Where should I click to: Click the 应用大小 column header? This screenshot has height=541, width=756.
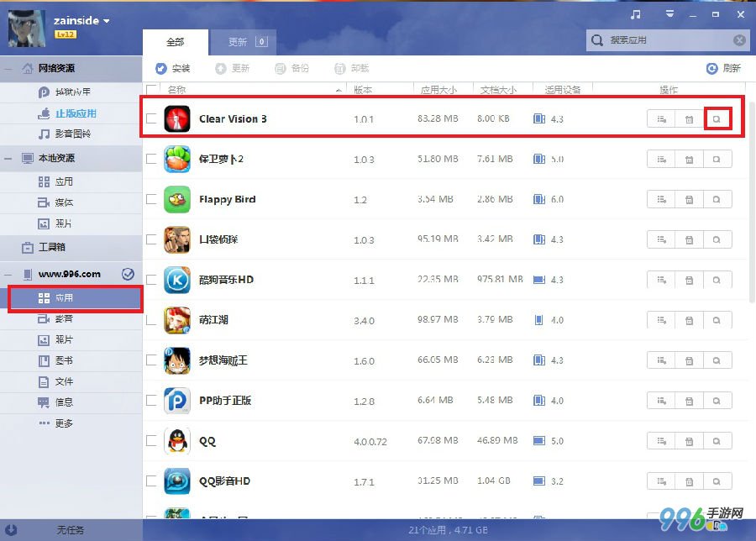pyautogui.click(x=438, y=90)
